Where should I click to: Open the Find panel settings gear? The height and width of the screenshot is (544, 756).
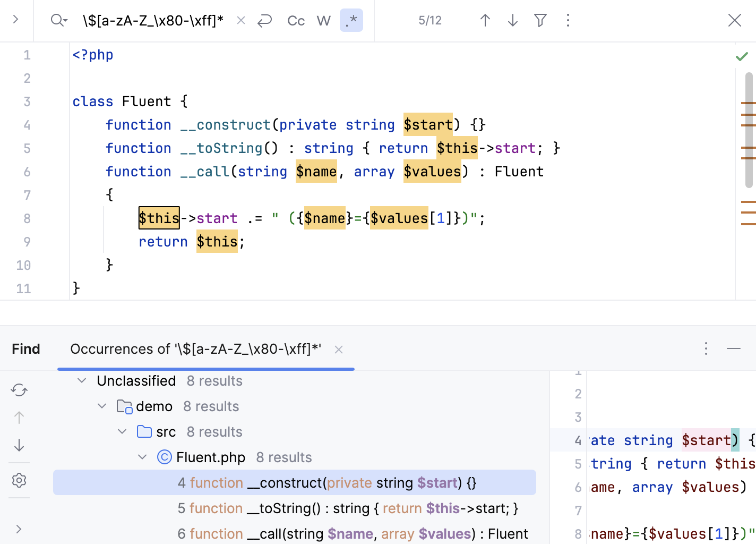click(19, 480)
